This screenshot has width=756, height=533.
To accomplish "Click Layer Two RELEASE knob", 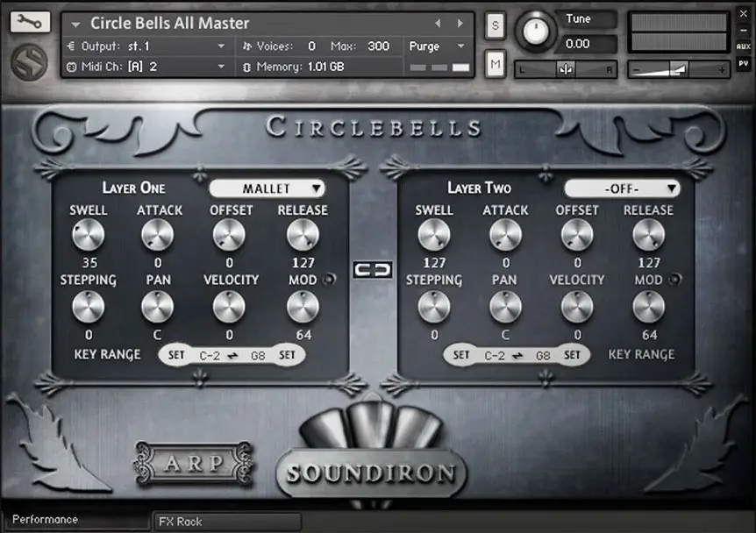I will point(648,235).
